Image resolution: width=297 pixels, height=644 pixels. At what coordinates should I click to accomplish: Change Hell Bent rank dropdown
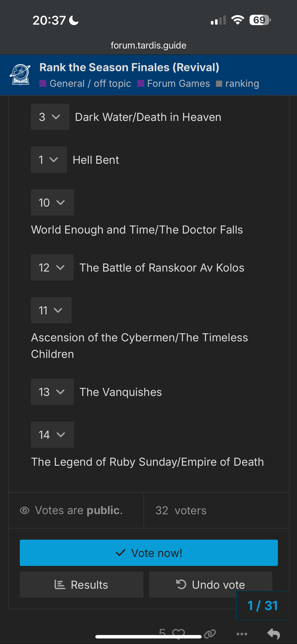click(x=49, y=159)
